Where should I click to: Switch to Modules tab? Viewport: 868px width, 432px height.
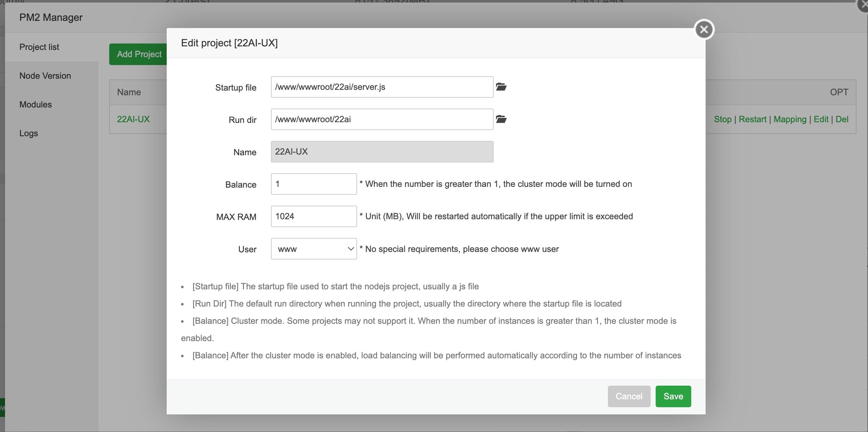click(x=36, y=105)
